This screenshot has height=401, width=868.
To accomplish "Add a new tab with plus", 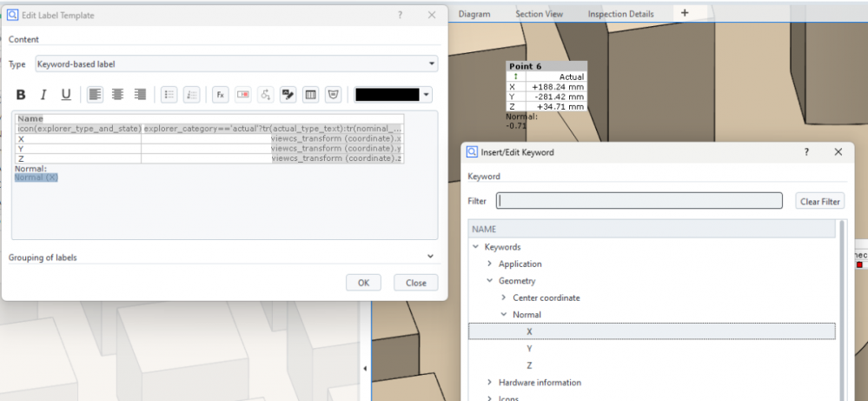I will 685,13.
